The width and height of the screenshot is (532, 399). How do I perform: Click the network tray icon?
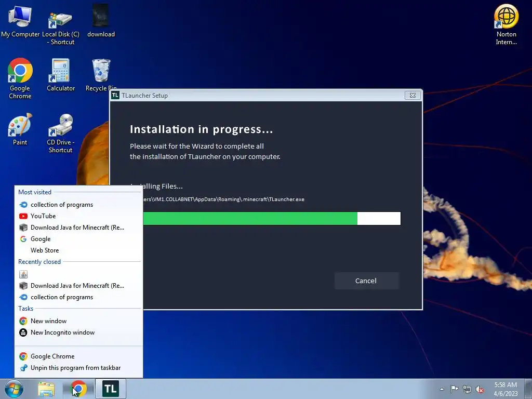coord(467,389)
